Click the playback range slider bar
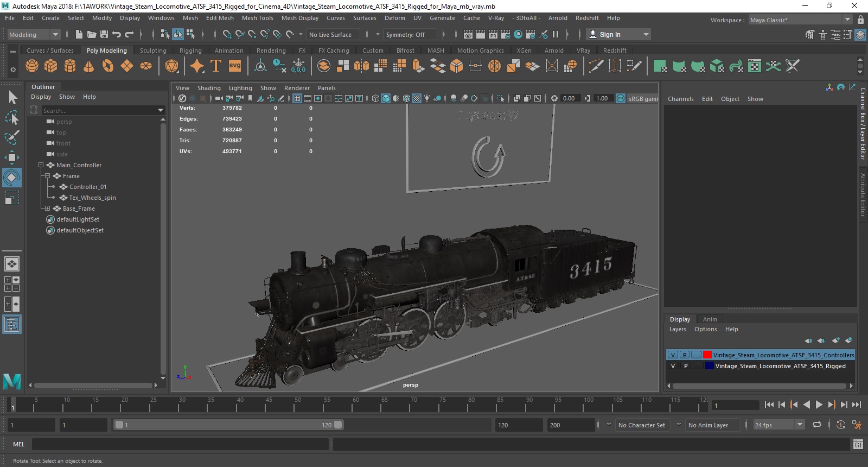 click(x=228, y=425)
